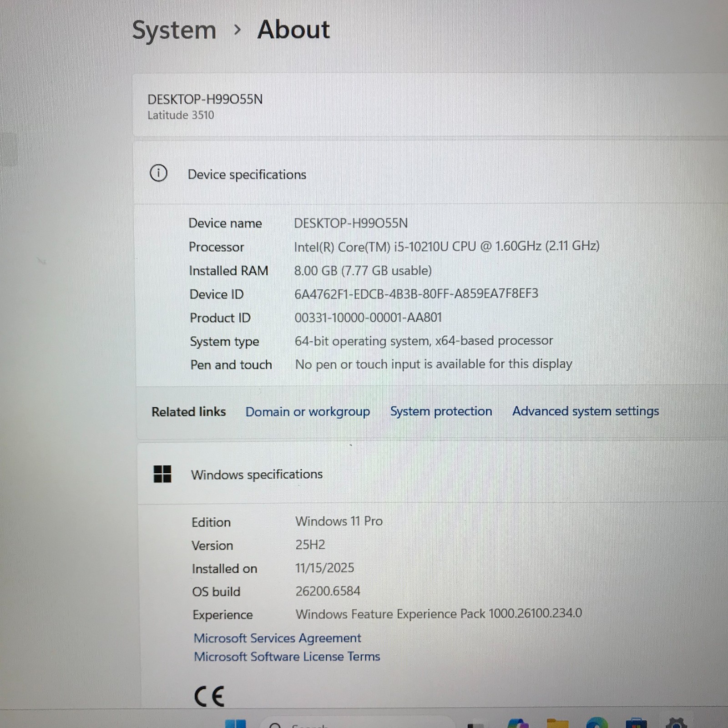Click the System type label
The width and height of the screenshot is (728, 728).
224,342
